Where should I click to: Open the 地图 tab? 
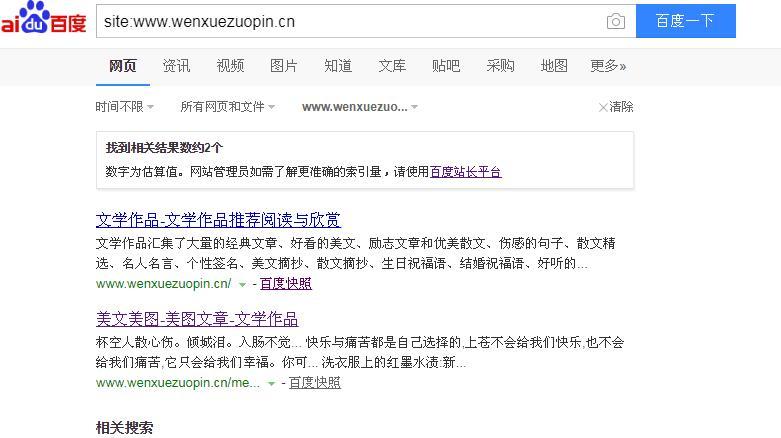coord(554,66)
